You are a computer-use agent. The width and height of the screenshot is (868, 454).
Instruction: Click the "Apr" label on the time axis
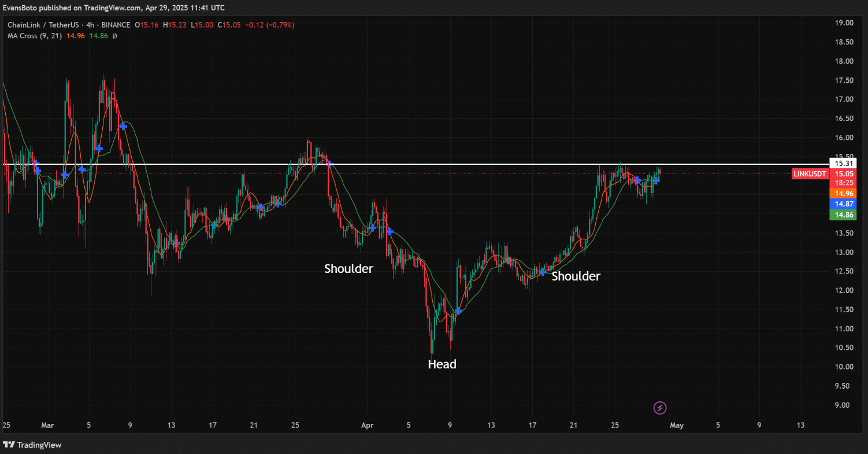pyautogui.click(x=368, y=426)
